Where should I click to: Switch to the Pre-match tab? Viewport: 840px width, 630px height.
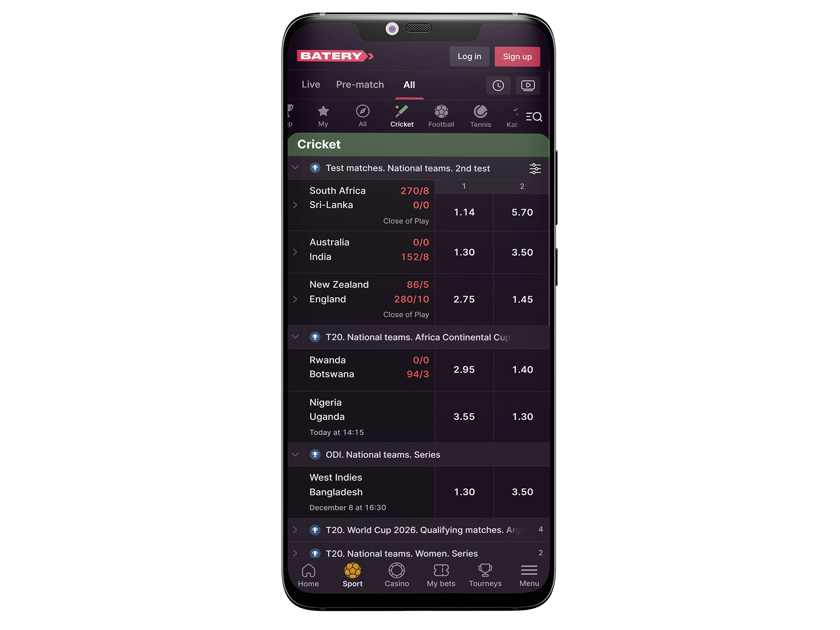[359, 84]
